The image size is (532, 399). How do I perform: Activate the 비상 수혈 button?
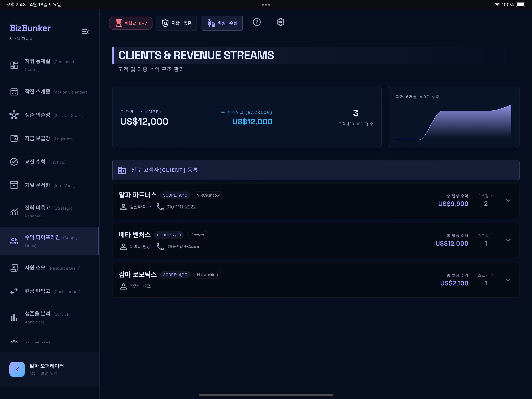tap(222, 23)
